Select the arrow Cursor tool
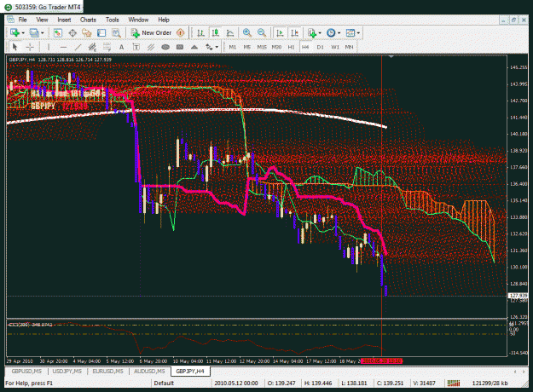 [x=14, y=47]
